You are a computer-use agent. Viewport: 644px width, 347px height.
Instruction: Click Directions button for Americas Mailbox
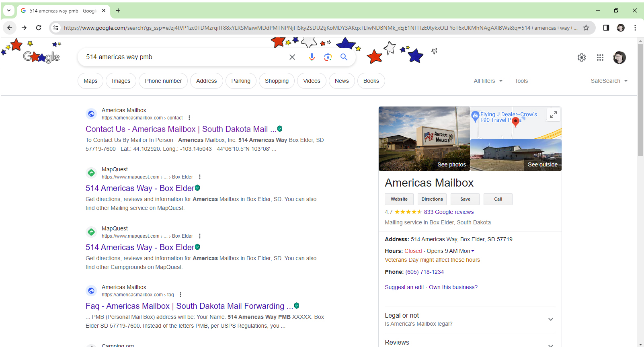[x=432, y=199]
